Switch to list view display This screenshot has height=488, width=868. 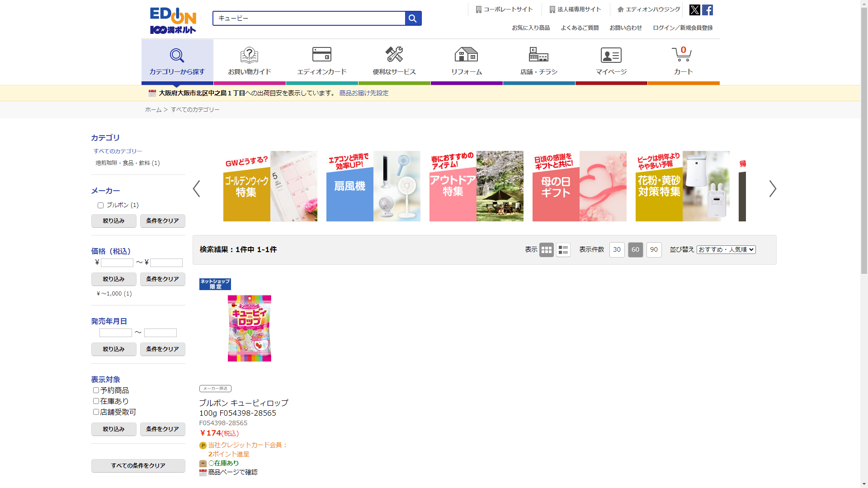pos(563,250)
